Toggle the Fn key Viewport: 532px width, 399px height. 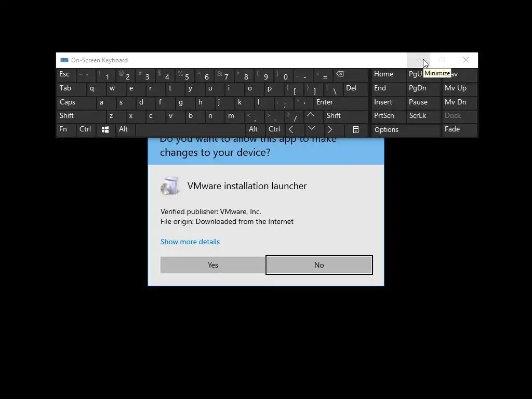(66, 130)
